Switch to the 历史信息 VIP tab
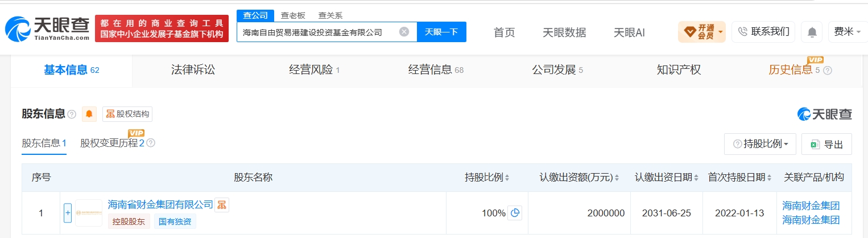 pos(794,70)
